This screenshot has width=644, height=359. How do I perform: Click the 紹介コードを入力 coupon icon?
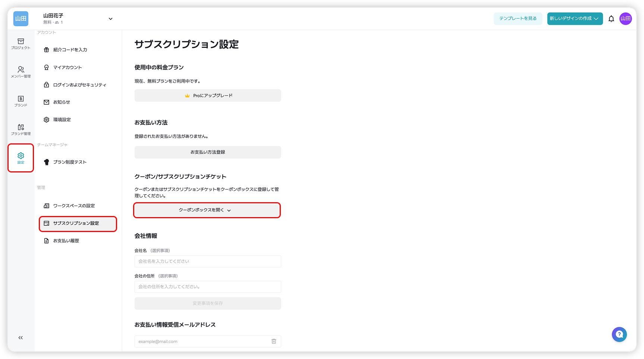click(x=46, y=50)
